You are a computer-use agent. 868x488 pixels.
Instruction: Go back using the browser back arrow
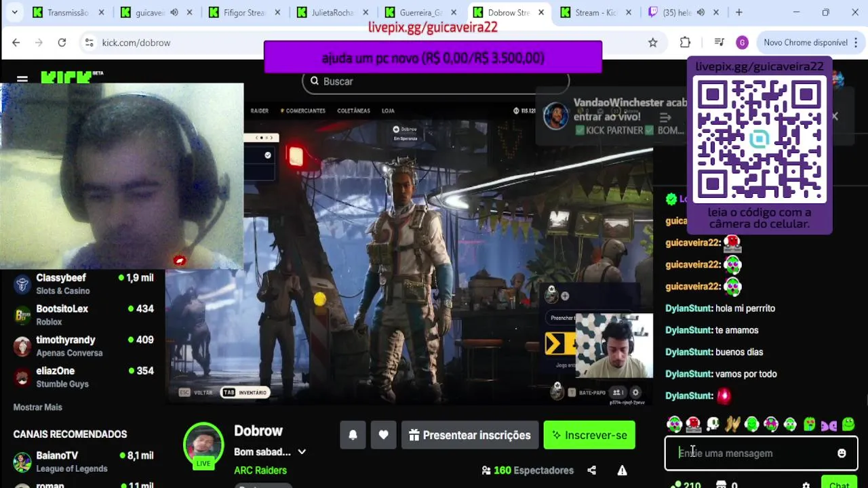[x=16, y=42]
